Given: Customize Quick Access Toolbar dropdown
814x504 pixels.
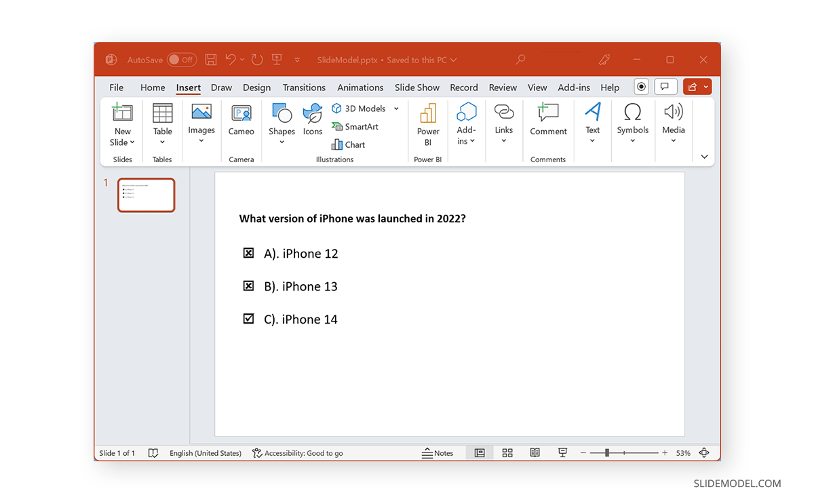Looking at the screenshot, I should (297, 60).
